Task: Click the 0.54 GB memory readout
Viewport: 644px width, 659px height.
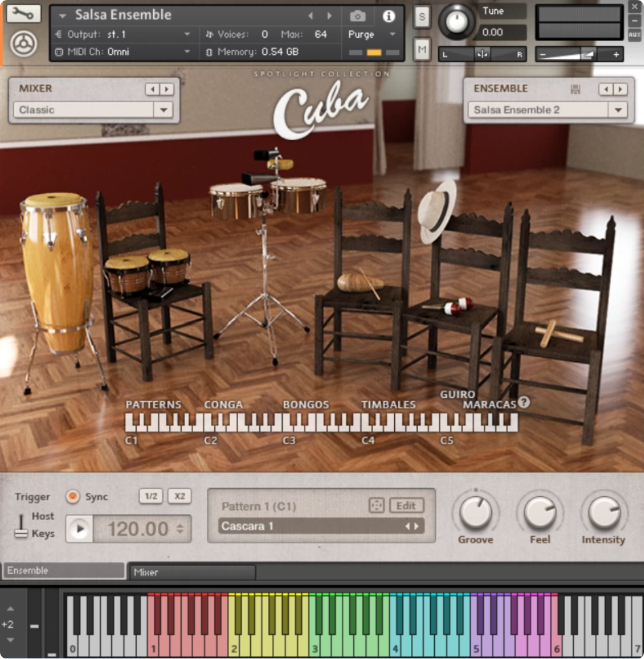Action: (280, 51)
